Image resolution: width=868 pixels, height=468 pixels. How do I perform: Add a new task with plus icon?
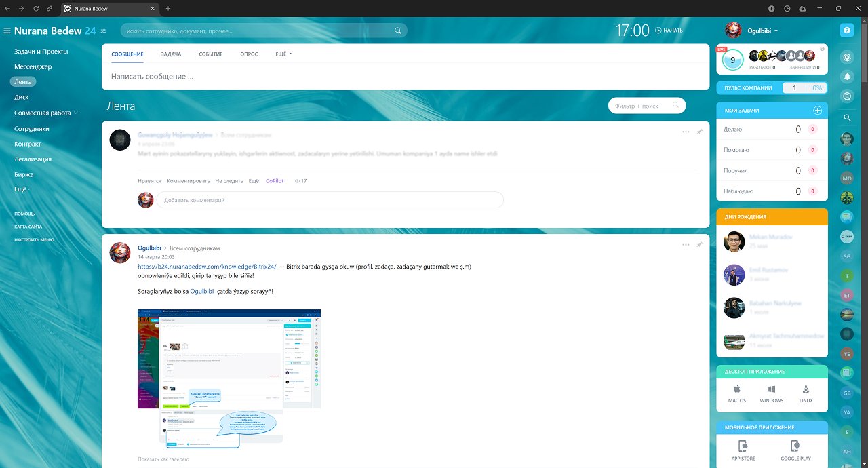tap(817, 111)
